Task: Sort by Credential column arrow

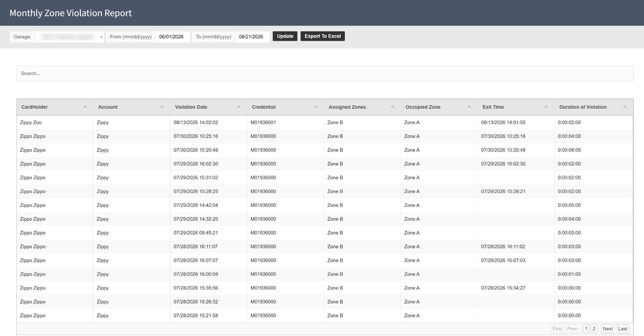Action: click(316, 107)
